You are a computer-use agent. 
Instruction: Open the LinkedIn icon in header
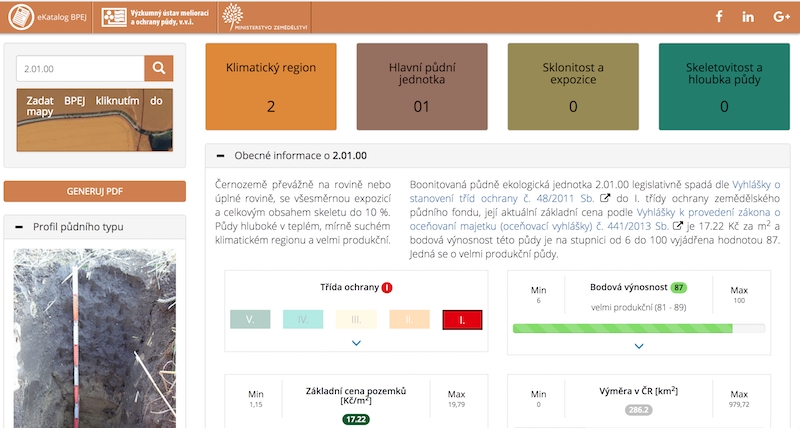point(748,17)
